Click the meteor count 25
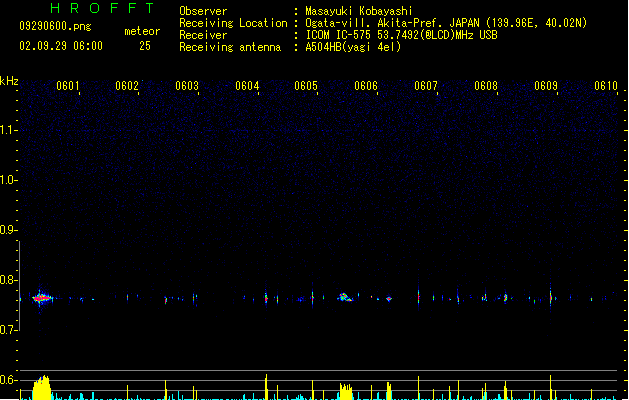Screen dimensions: 629x400 pyautogui.click(x=145, y=46)
